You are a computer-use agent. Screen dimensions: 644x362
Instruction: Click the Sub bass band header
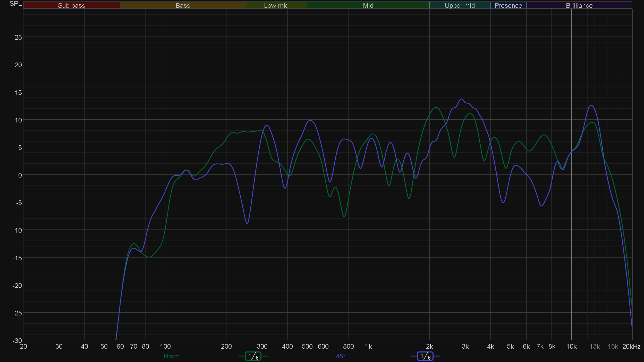pyautogui.click(x=71, y=5)
